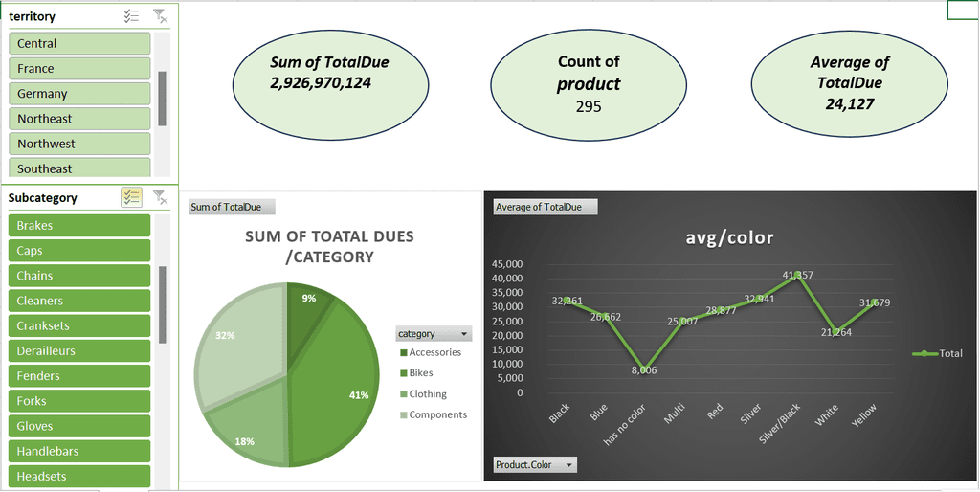Choose the Brakes subcategory item
This screenshot has height=492, width=980.
(79, 226)
